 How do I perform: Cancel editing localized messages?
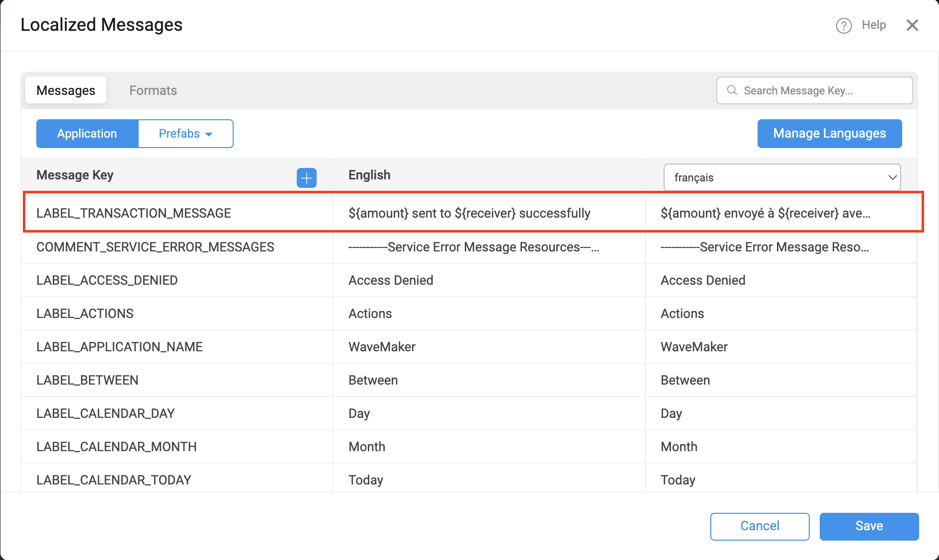pos(760,526)
